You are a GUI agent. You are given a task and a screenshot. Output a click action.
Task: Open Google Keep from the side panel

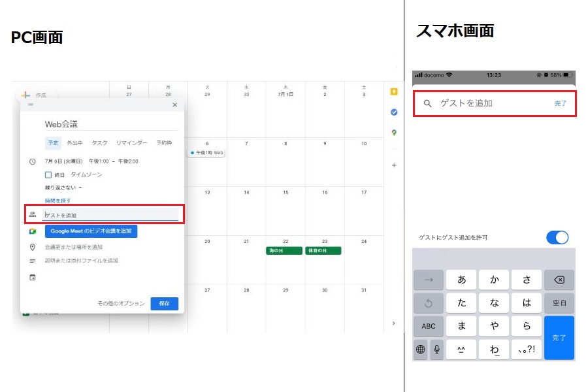pyautogui.click(x=394, y=91)
